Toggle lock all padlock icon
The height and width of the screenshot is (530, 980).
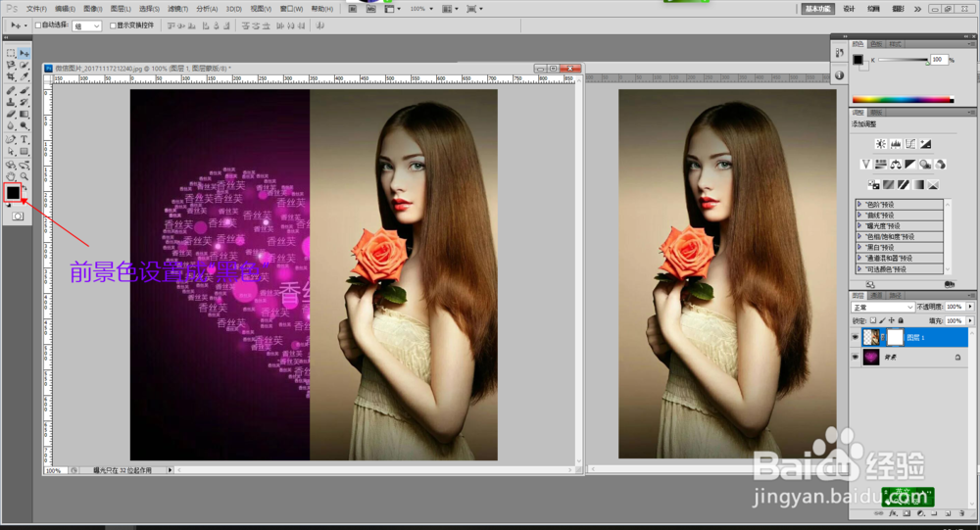point(901,320)
